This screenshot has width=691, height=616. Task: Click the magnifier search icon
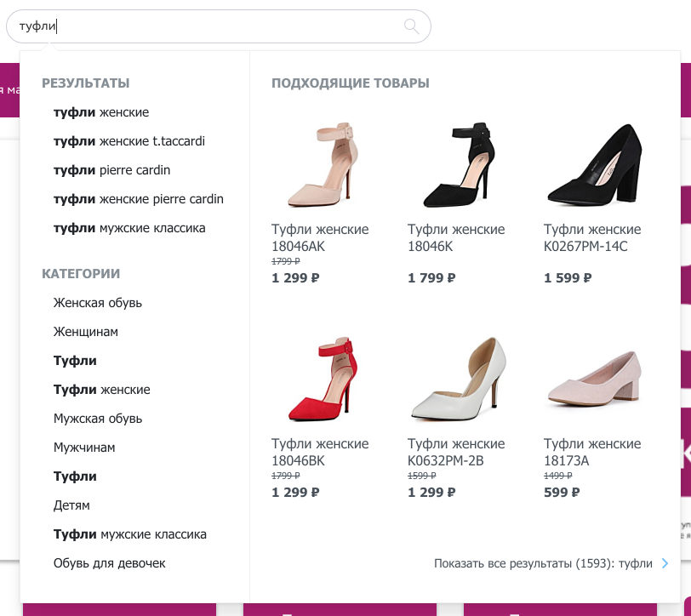[x=412, y=26]
